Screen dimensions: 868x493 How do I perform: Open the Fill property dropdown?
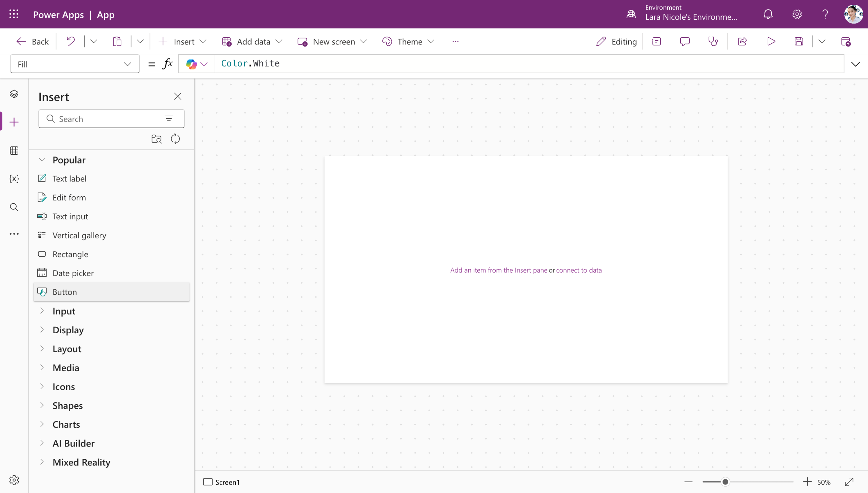(x=75, y=64)
